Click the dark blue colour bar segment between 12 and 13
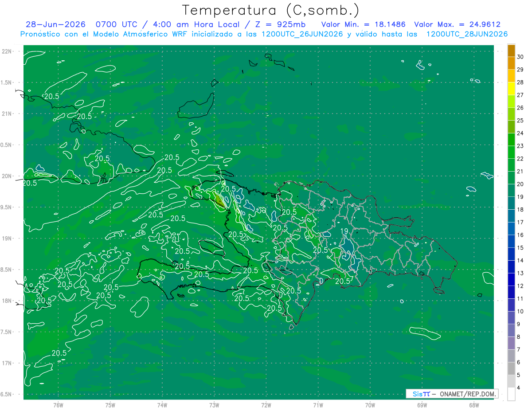Viewport: 532px width, 411px height. (511, 280)
